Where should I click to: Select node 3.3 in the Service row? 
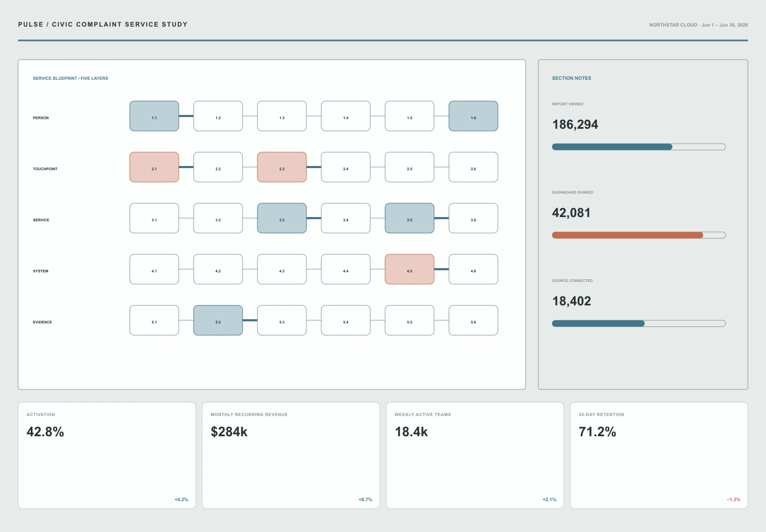282,218
